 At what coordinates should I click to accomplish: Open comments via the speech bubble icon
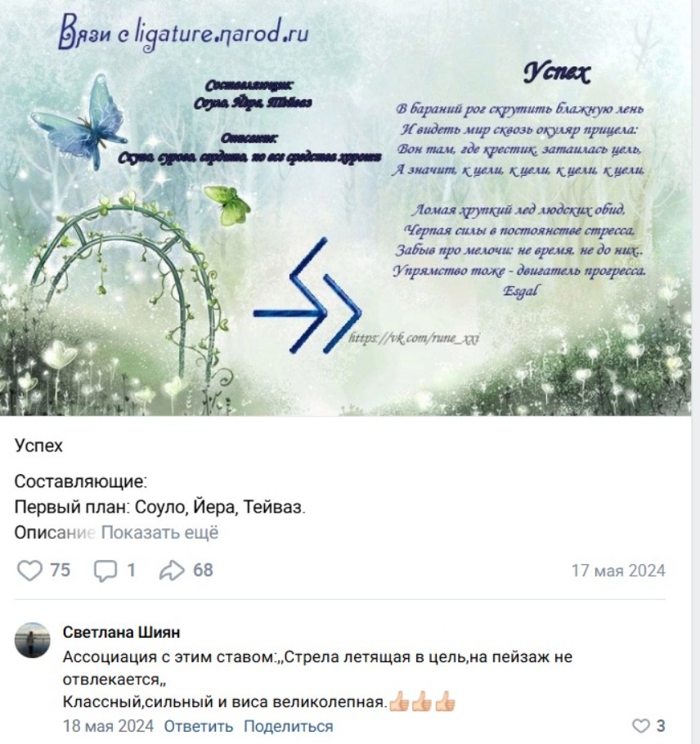[x=105, y=571]
